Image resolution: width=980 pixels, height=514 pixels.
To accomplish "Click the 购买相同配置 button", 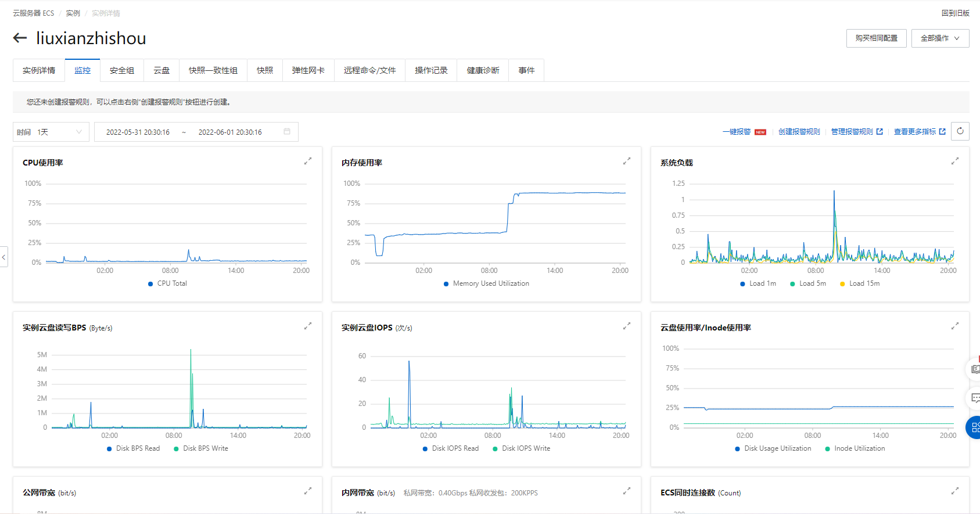I will 877,38.
